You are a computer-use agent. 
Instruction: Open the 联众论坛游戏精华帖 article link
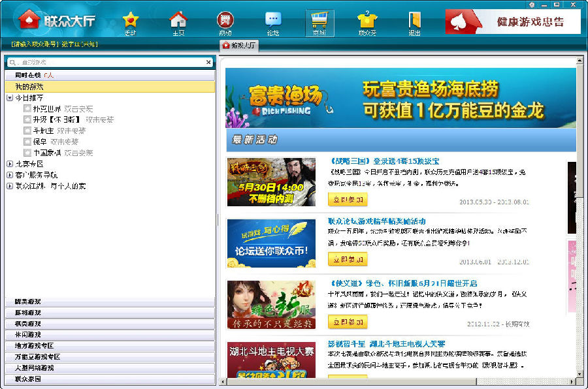click(376, 221)
